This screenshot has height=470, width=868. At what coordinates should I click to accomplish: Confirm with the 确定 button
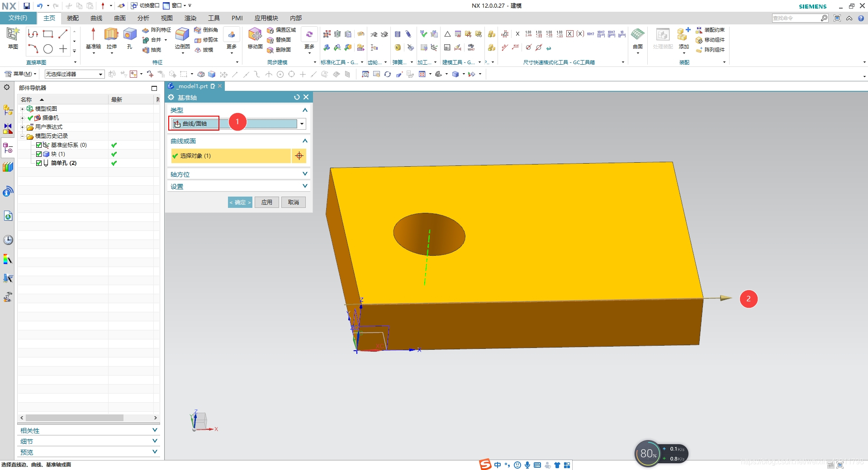tap(240, 202)
